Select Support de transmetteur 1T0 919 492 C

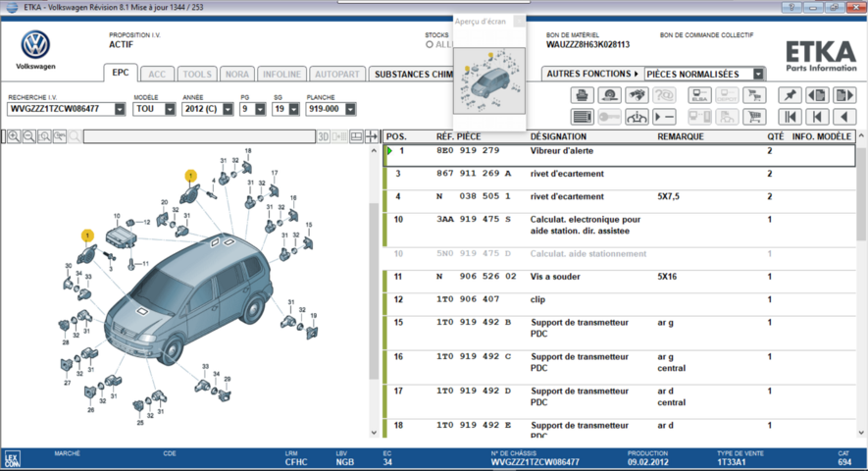(620, 367)
